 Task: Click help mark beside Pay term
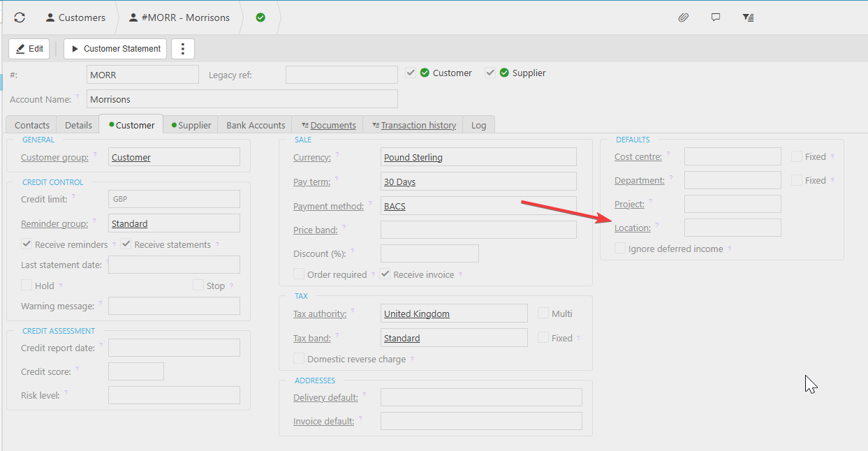click(x=337, y=179)
